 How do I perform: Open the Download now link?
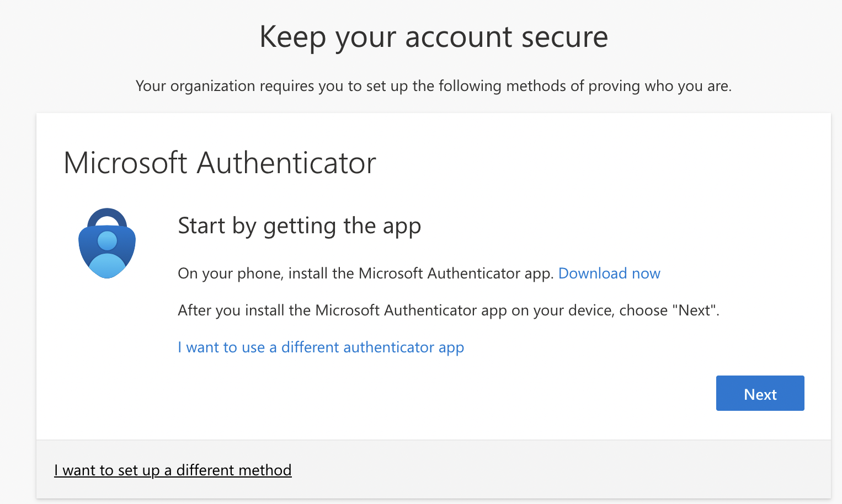609,274
